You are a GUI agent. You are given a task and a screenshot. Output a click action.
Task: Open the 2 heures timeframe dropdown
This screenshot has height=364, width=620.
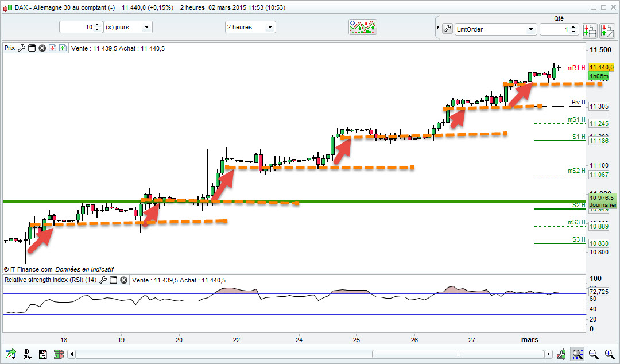[250, 27]
